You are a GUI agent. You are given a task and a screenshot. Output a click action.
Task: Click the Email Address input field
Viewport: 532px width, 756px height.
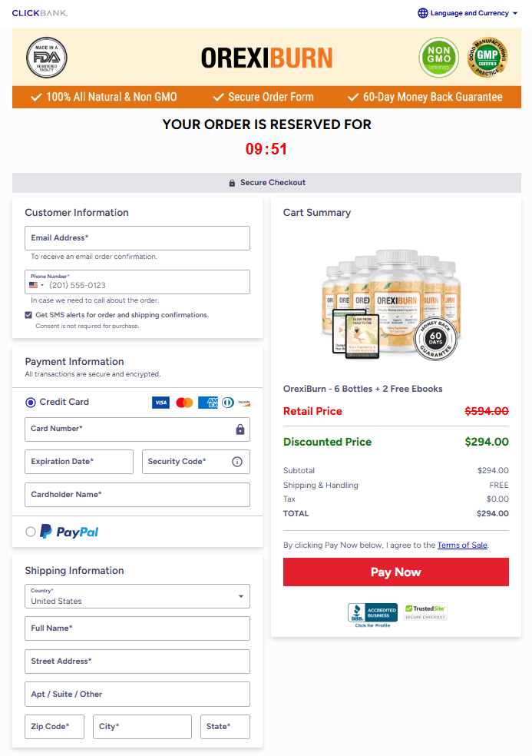point(137,238)
